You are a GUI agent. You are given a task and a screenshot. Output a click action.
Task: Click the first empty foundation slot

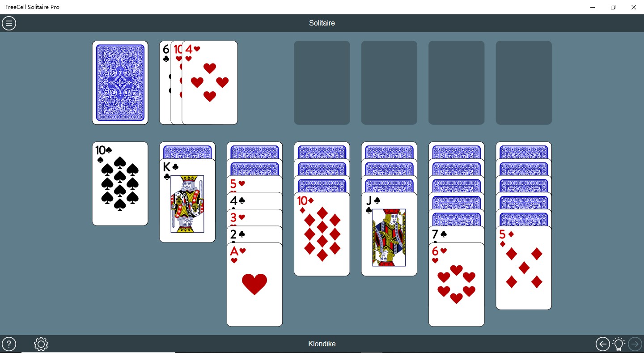click(x=322, y=83)
